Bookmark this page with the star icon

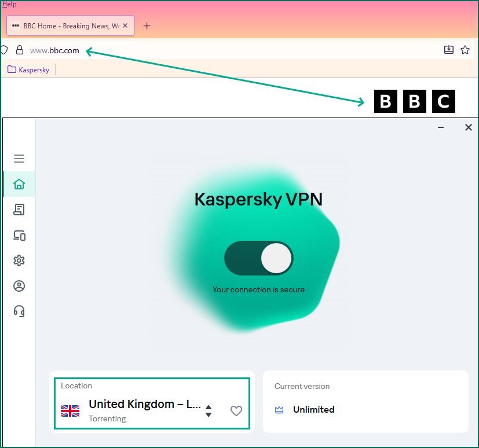pos(465,50)
